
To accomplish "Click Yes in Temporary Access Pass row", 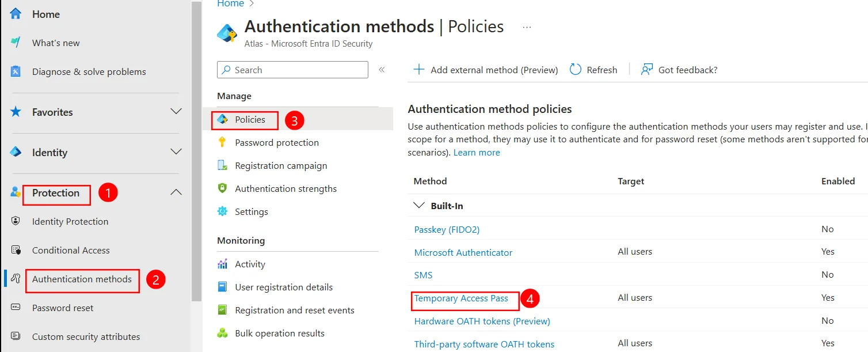I will pyautogui.click(x=828, y=298).
